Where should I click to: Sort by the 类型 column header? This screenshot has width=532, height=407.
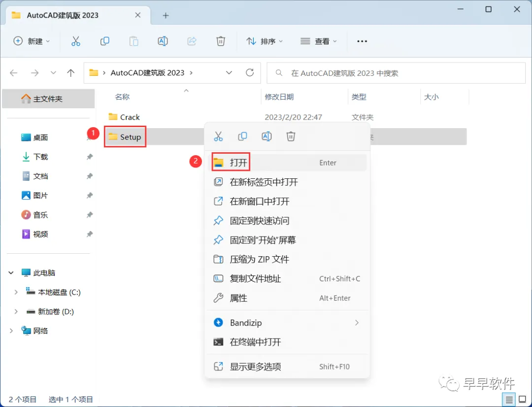point(359,97)
